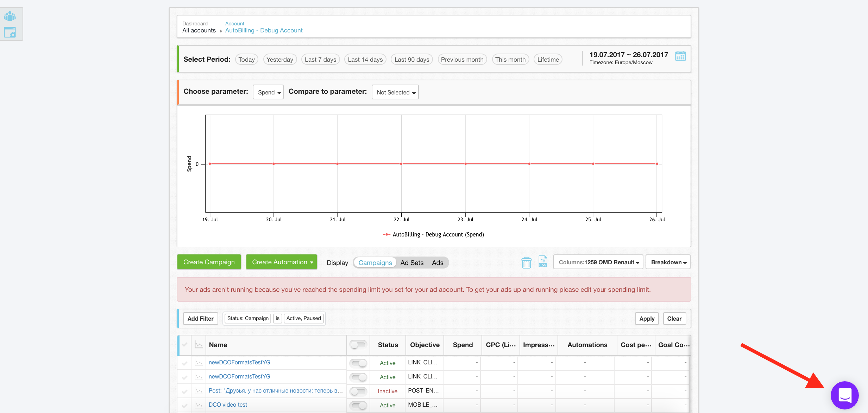
Task: Select the Yesterday period
Action: (280, 59)
